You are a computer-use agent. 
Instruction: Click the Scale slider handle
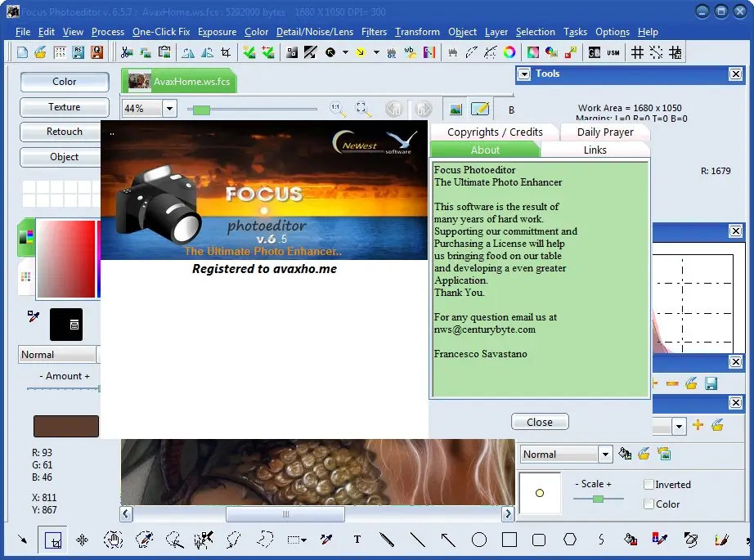click(598, 499)
